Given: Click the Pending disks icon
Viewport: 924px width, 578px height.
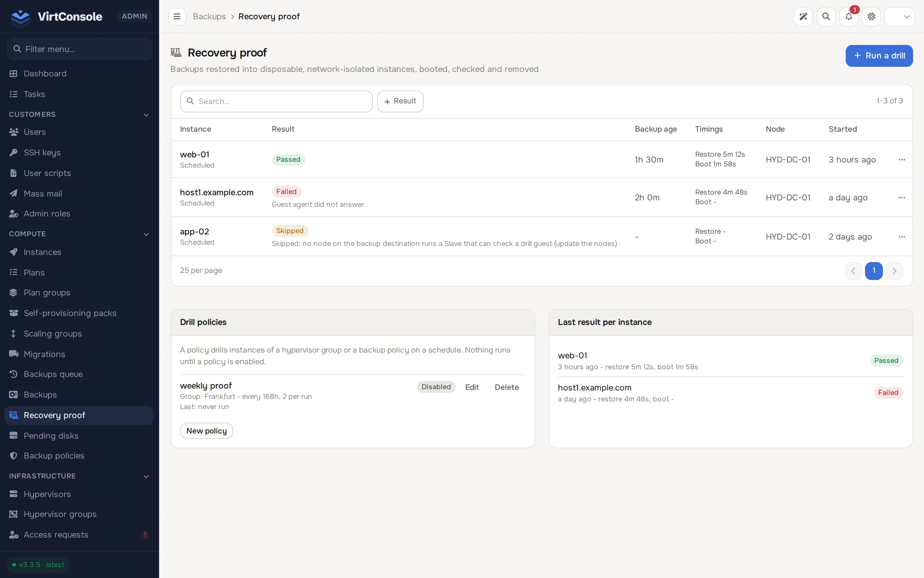Looking at the screenshot, I should 13,435.
